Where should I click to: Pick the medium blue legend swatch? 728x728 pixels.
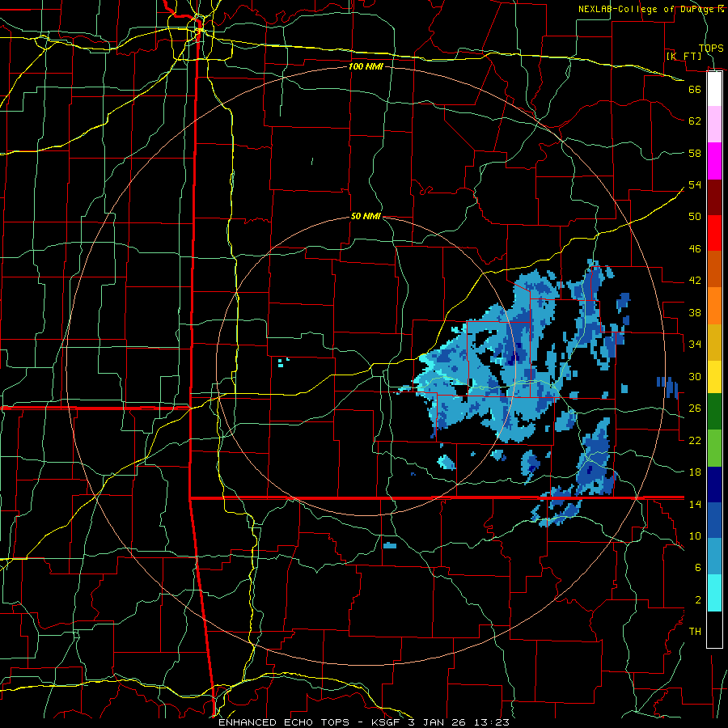point(714,520)
